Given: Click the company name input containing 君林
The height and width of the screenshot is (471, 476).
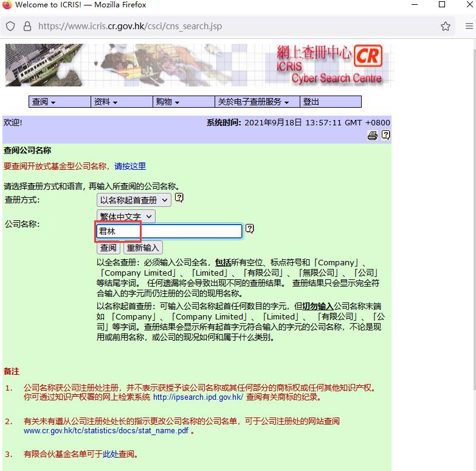Looking at the screenshot, I should (169, 231).
